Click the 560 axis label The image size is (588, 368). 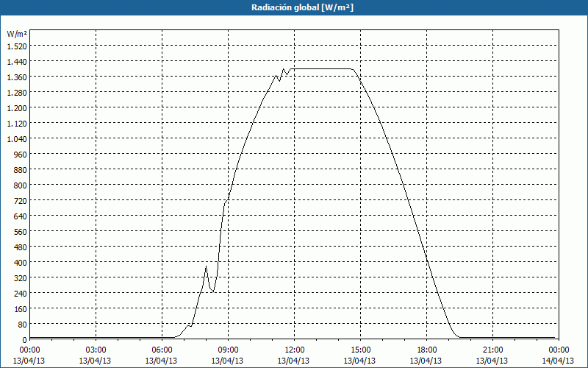(x=21, y=232)
